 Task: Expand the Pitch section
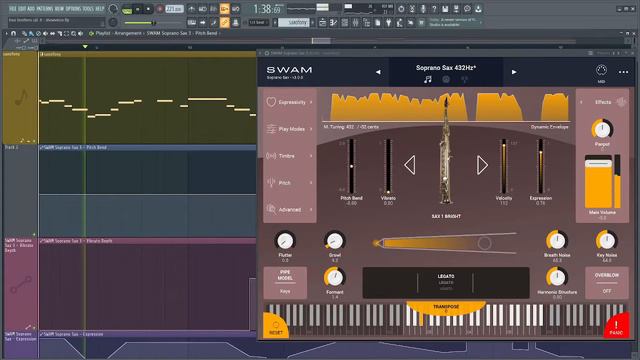pos(289,183)
